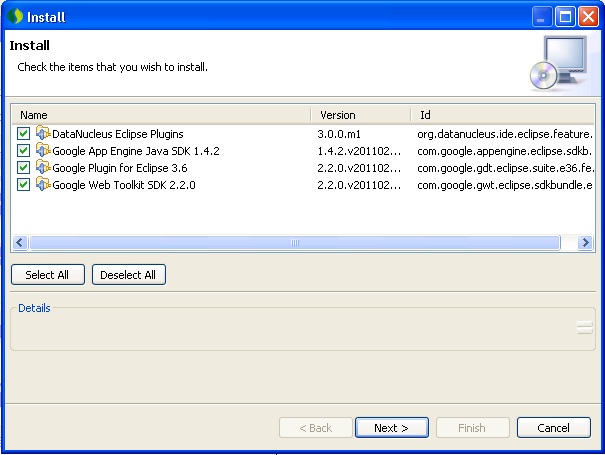Click the Eclipse Install window title icon

coord(15,17)
